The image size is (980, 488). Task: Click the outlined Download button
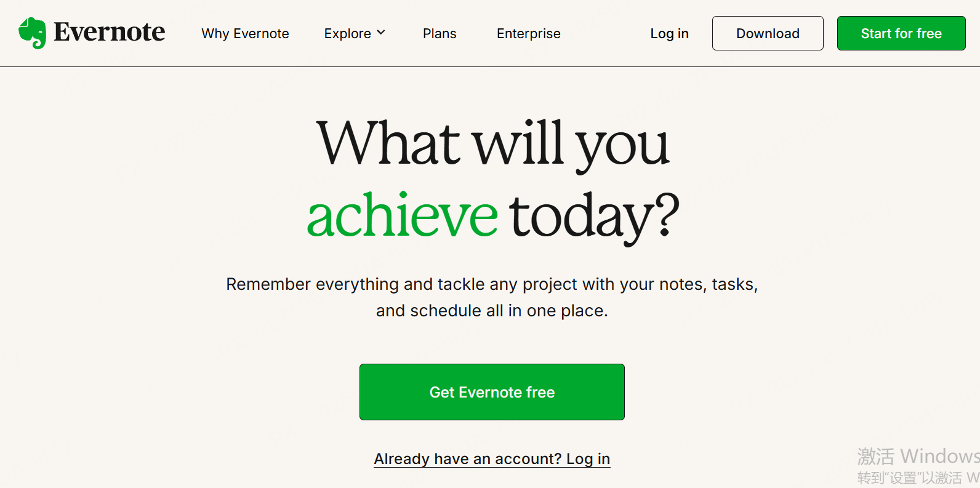(768, 33)
